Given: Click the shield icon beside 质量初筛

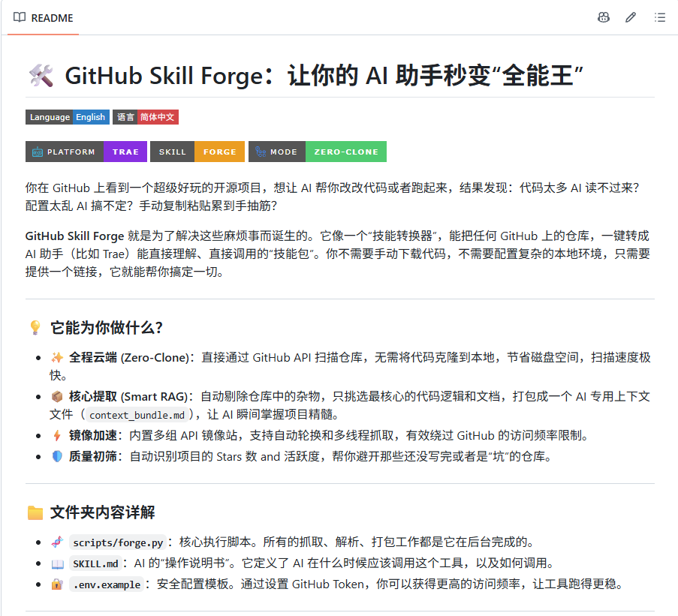Looking at the screenshot, I should [57, 457].
